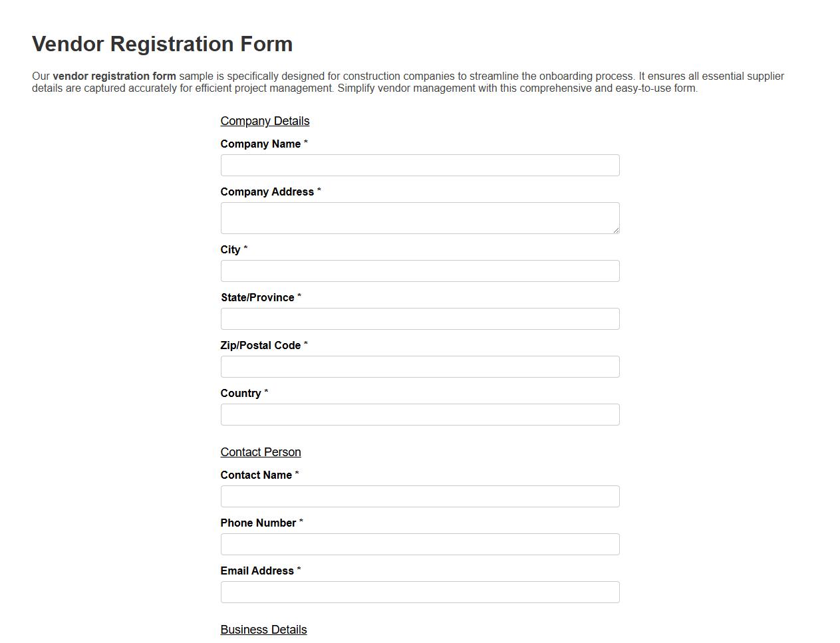Viewport: 840px width, 643px height.
Task: Click the Company Name label
Action: 261,144
